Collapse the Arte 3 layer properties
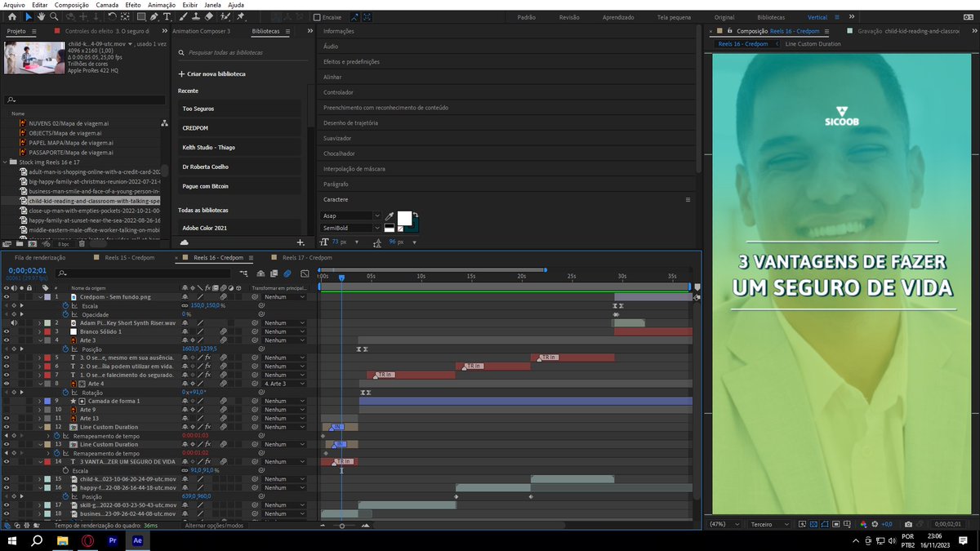 pos(40,340)
